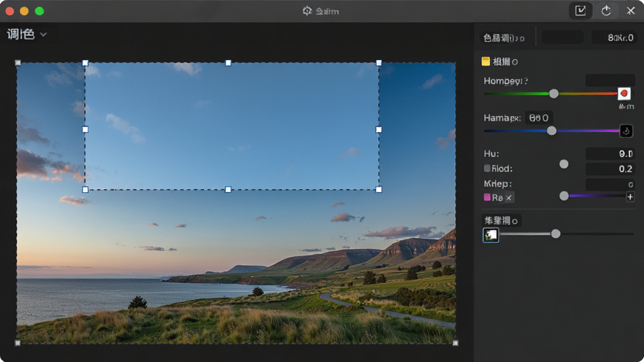Click the top-center handle of the sky selection
The height and width of the screenshot is (362, 644).
coord(228,63)
